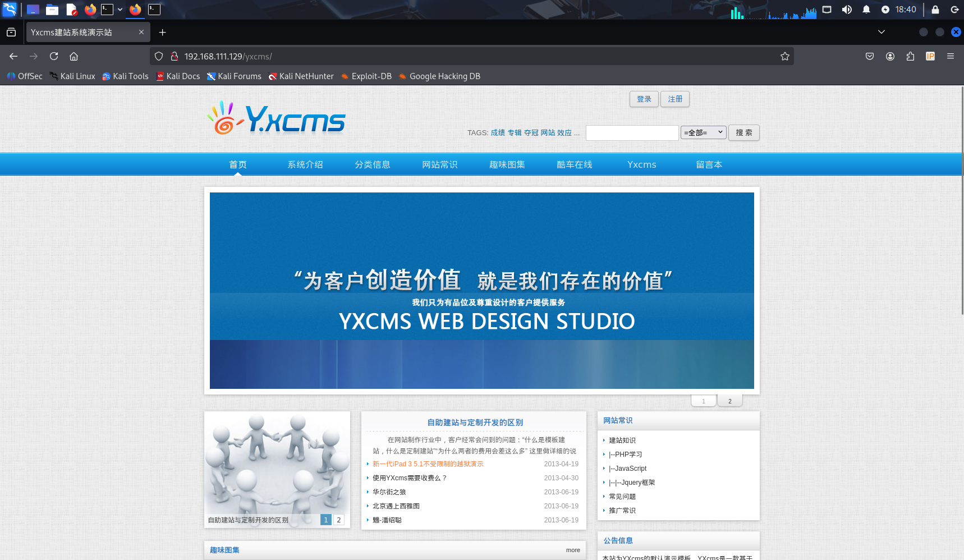Show thumbnail slide 2 in figure carousel

coord(339,520)
